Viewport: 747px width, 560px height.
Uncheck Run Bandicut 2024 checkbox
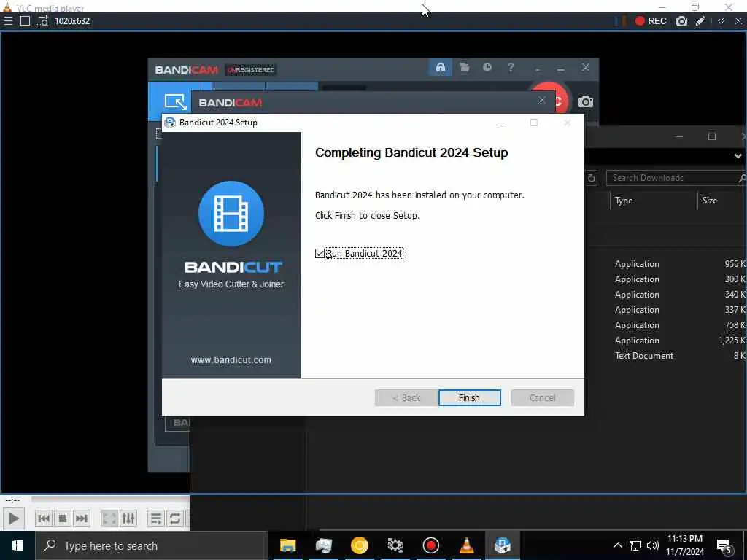320,253
